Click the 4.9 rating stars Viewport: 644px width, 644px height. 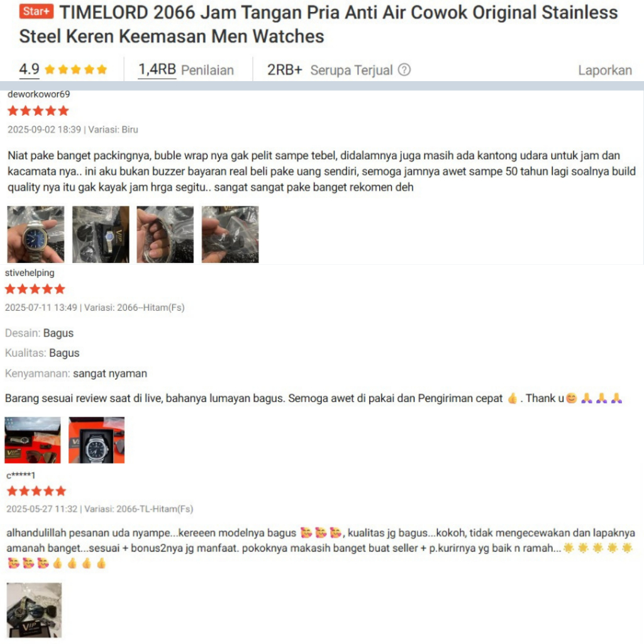(76, 69)
